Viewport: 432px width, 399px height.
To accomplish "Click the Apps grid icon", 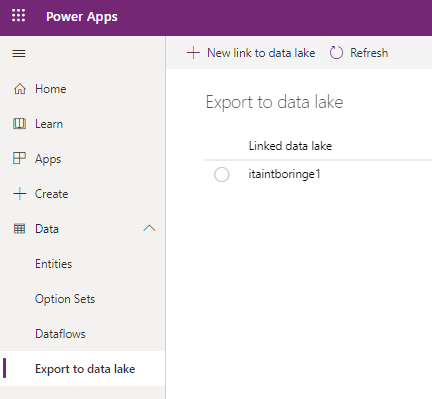I will click(19, 158).
